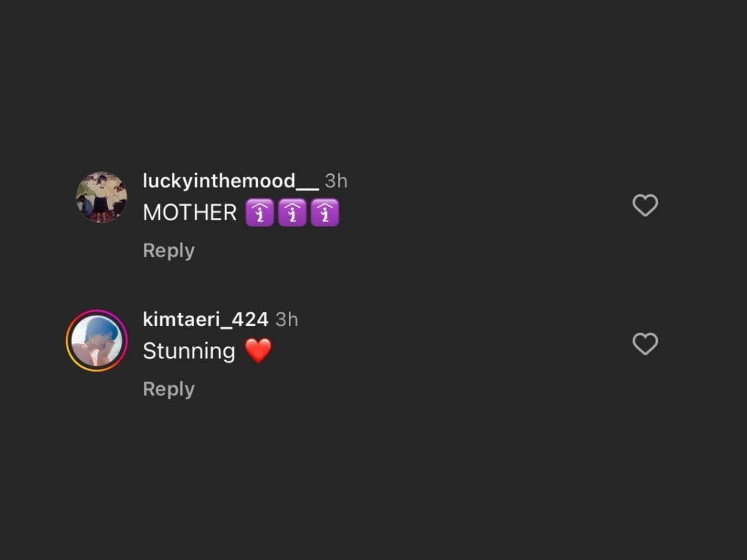Screen dimensions: 747x560
Task: Tap the heart beside the Stunning comment
Action: (645, 343)
